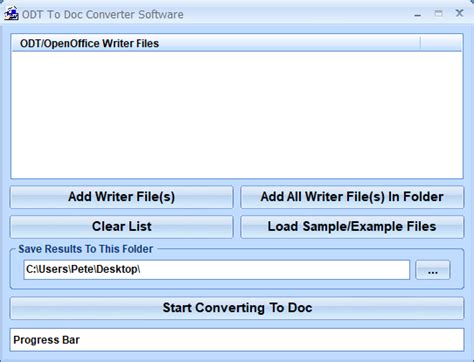
Task: Click the ODT/OpenOffice Writer Files column header
Action: click(216, 43)
